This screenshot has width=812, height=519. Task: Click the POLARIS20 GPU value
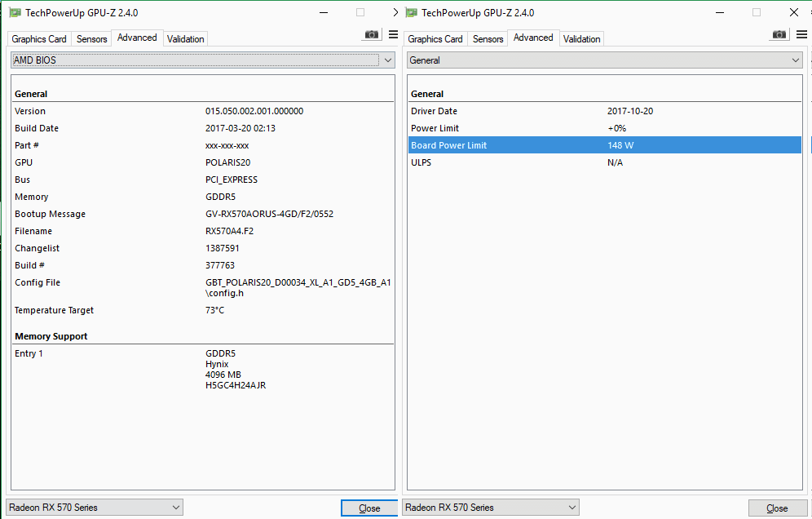pos(227,162)
